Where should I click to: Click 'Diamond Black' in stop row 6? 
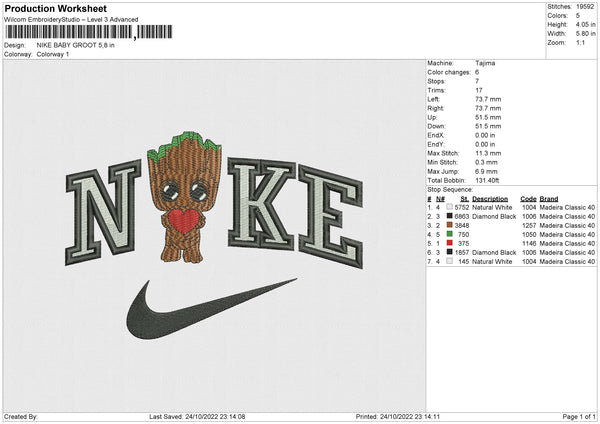494,253
